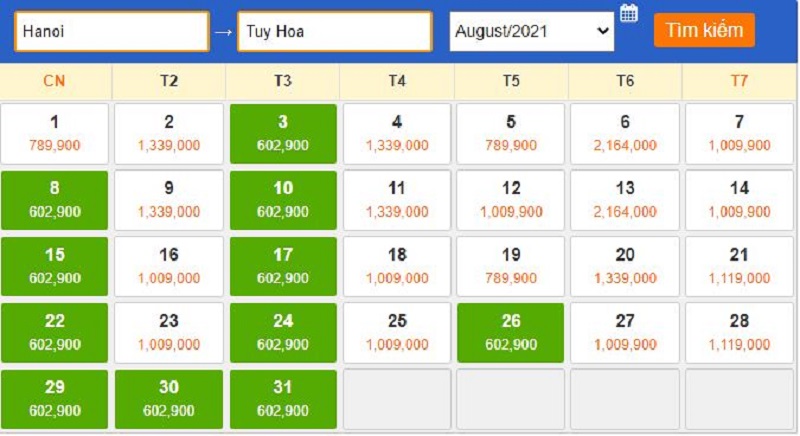Screen dimensions: 800x436
Task: Choose the green August 10 fare
Action: click(x=283, y=200)
